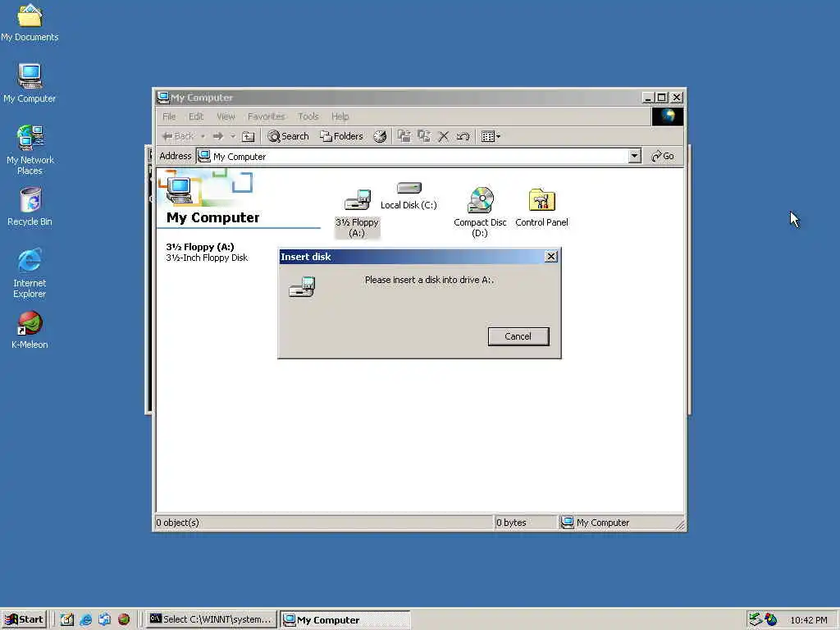Viewport: 840px width, 630px height.
Task: Click the Forward arrow in toolbar
Action: [217, 137]
